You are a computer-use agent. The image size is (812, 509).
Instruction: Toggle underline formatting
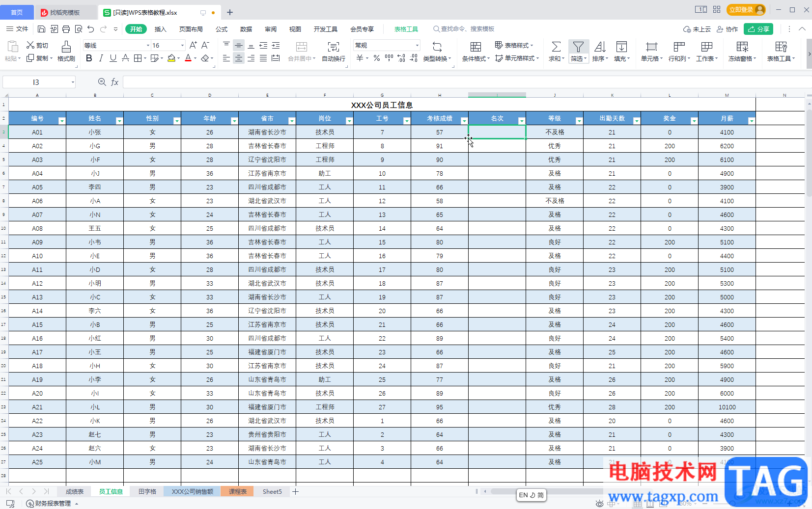(113, 58)
